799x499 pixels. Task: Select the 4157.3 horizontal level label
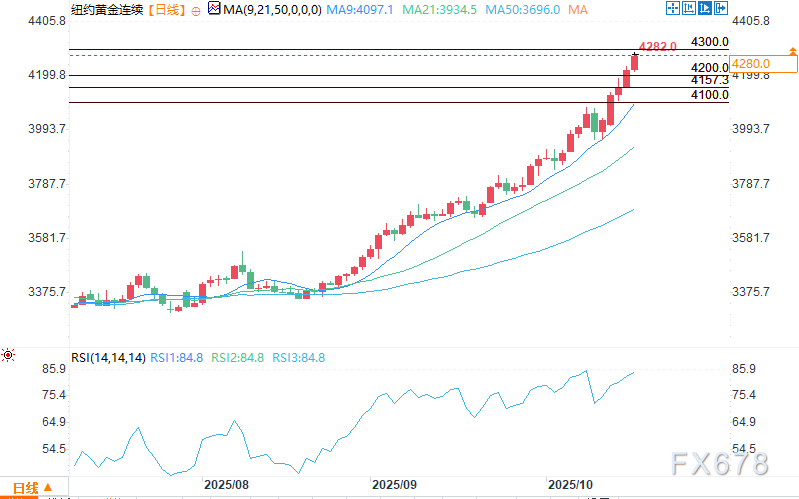tap(709, 80)
